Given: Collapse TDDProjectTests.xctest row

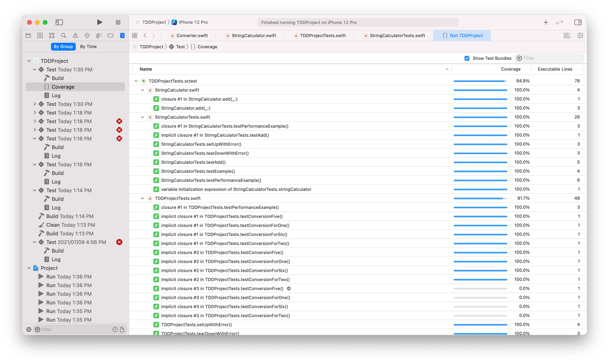Looking at the screenshot, I should click(136, 81).
